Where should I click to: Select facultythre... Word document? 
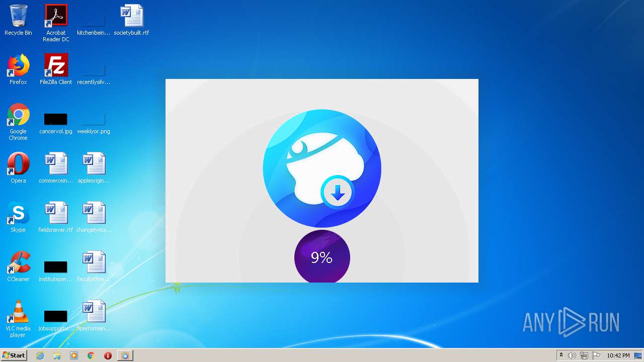pyautogui.click(x=94, y=266)
